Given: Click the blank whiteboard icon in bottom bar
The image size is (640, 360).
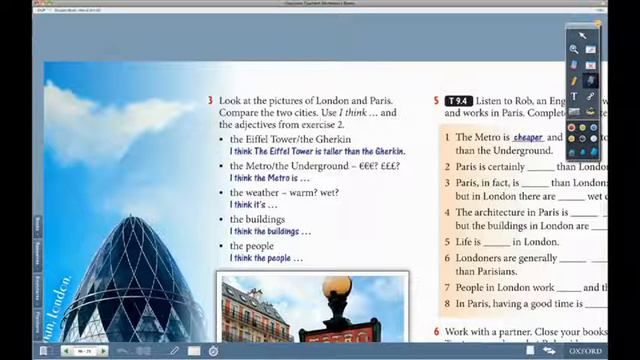Looking at the screenshot, I should tap(194, 351).
